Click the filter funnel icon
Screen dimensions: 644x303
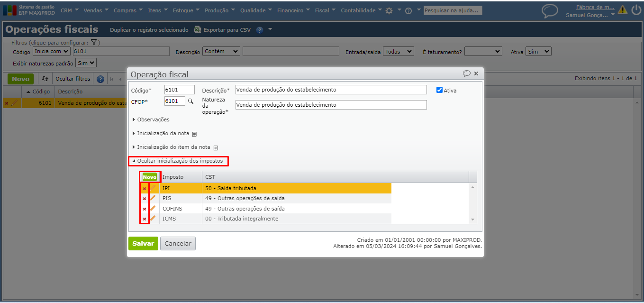pos(94,42)
